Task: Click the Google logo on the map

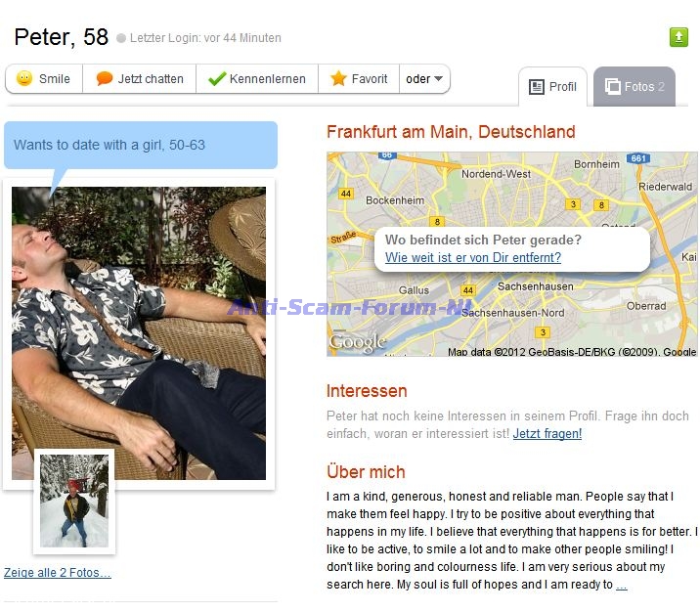Action: (357, 342)
